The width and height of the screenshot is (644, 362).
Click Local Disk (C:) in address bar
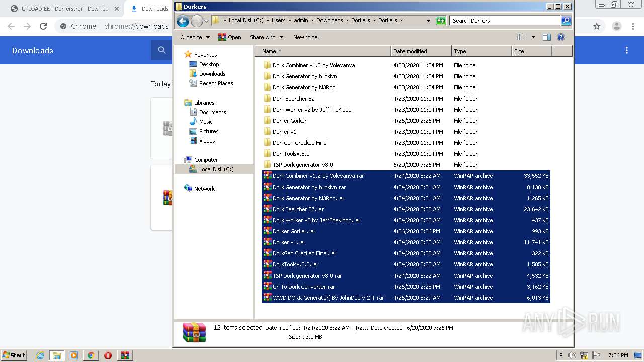point(246,21)
